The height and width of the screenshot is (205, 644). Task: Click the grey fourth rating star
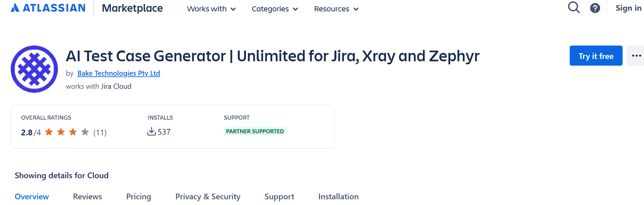[x=85, y=132]
